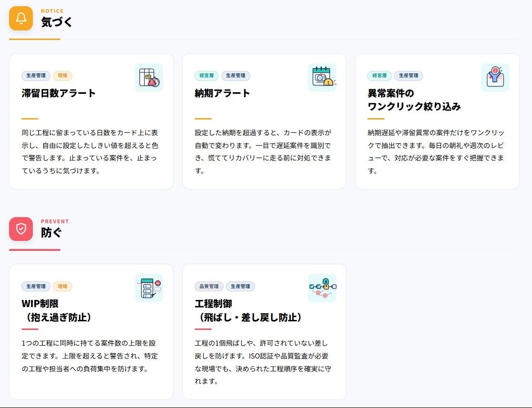The width and height of the screenshot is (532, 408).
Task: Click the 異常案件 funnel filter icon
Action: pyautogui.click(x=495, y=78)
